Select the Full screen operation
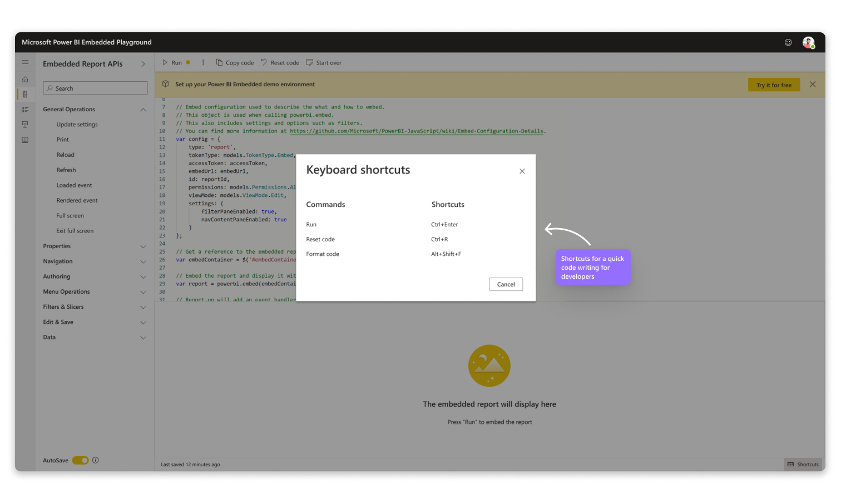841x504 pixels. click(70, 216)
